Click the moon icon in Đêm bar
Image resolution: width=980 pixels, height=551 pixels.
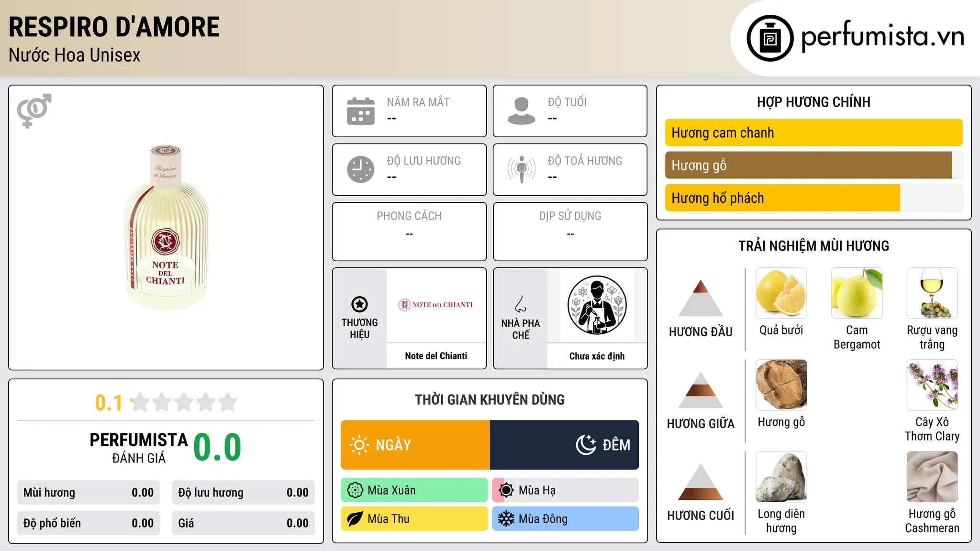pos(586,445)
